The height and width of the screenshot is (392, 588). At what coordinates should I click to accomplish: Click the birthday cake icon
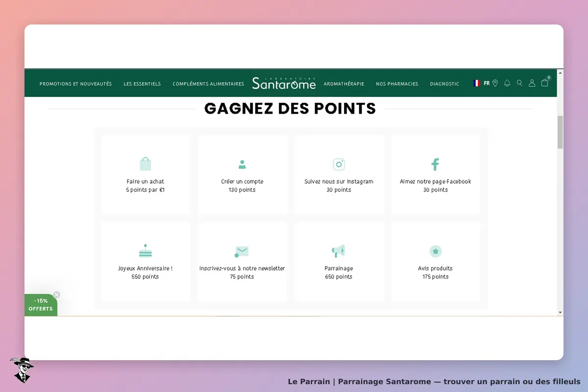(x=145, y=251)
